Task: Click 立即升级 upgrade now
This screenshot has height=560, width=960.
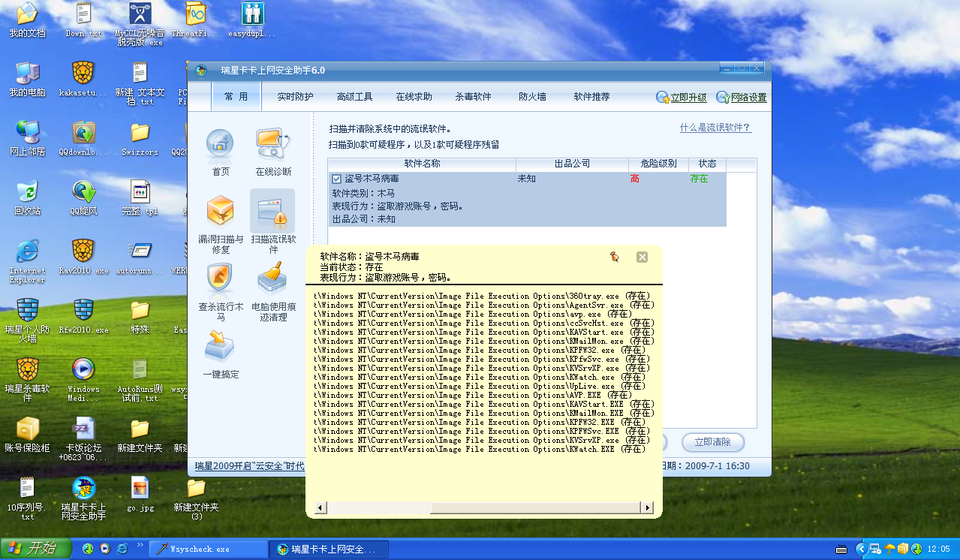Action: pyautogui.click(x=682, y=98)
